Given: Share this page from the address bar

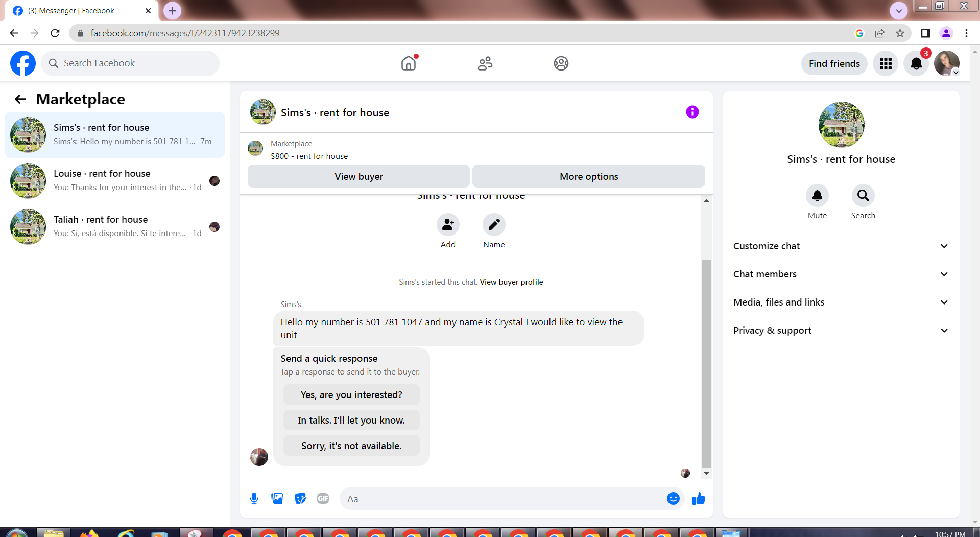Looking at the screenshot, I should point(879,33).
